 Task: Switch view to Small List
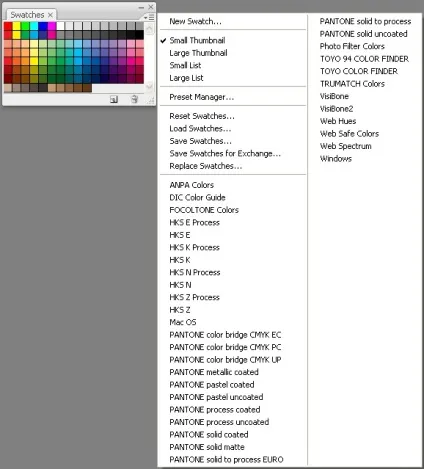tap(185, 65)
